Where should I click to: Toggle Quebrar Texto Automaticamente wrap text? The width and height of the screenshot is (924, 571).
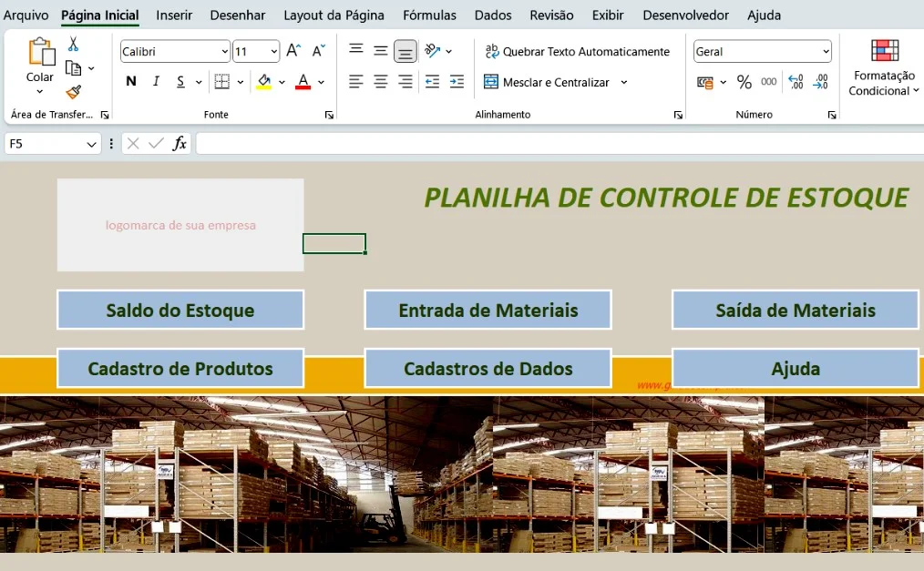[x=576, y=52]
